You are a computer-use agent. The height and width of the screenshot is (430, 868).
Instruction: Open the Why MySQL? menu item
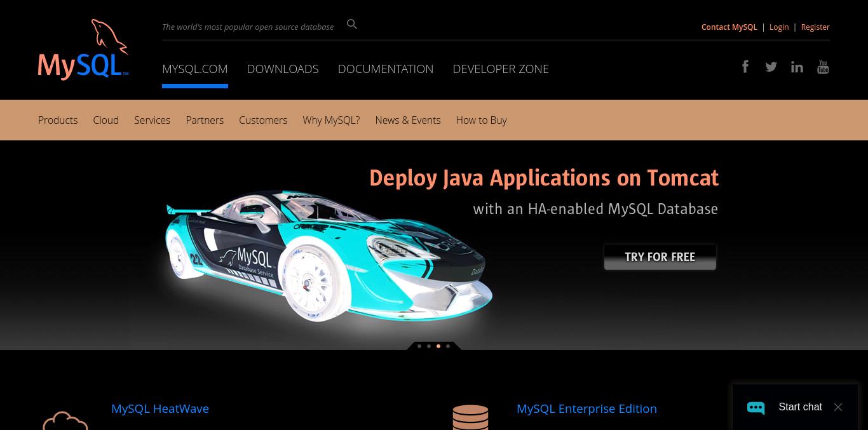(331, 120)
